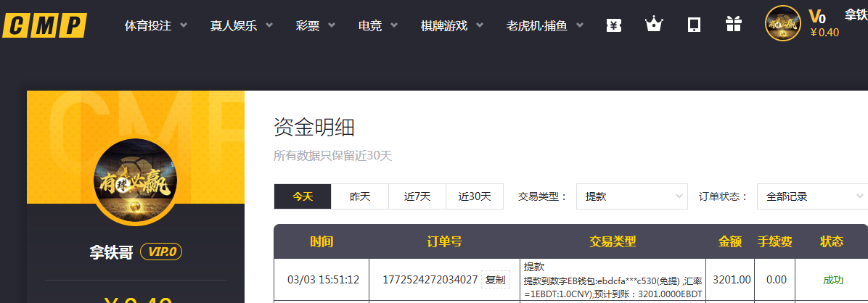Viewport: 868px width, 303px height.
Task: Click order number 1772524272034027
Action: tap(430, 280)
